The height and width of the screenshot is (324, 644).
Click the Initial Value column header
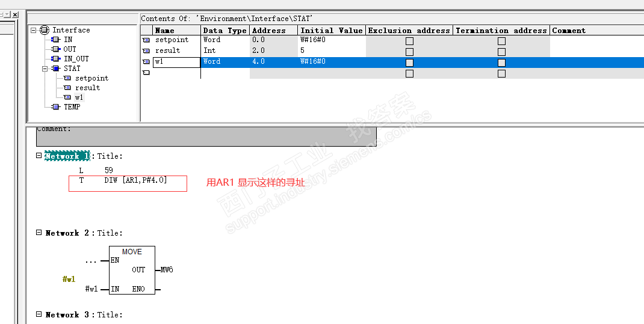[332, 30]
